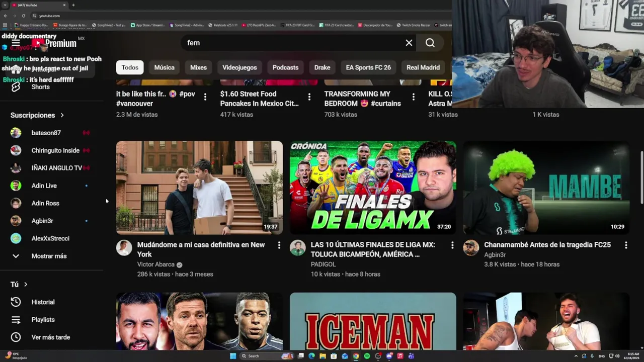Open three-dot menu for the #vancouver short
Image resolution: width=644 pixels, height=362 pixels.
[205, 97]
